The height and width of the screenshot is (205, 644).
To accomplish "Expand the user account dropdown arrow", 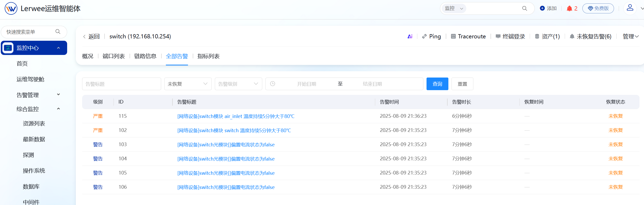I will 642,8.
